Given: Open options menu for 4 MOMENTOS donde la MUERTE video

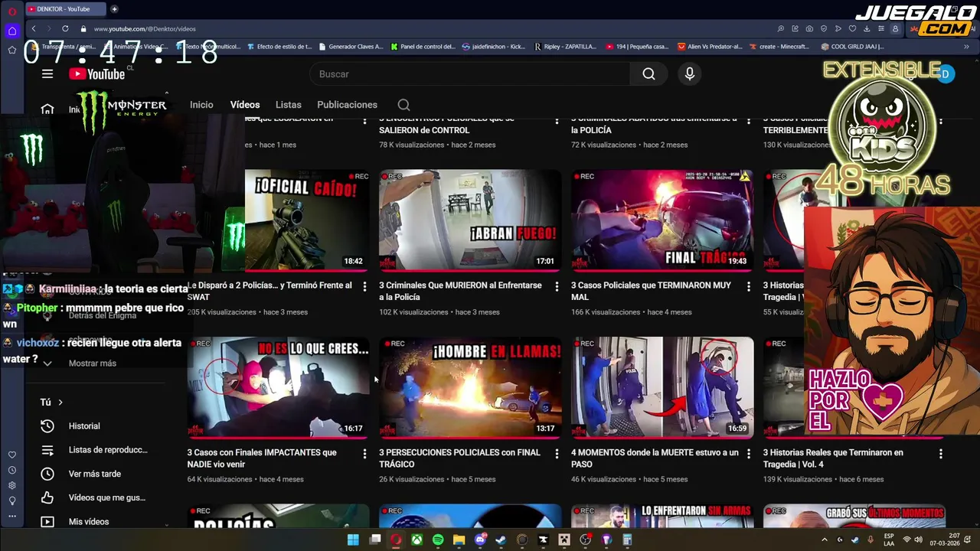Looking at the screenshot, I should (x=749, y=454).
